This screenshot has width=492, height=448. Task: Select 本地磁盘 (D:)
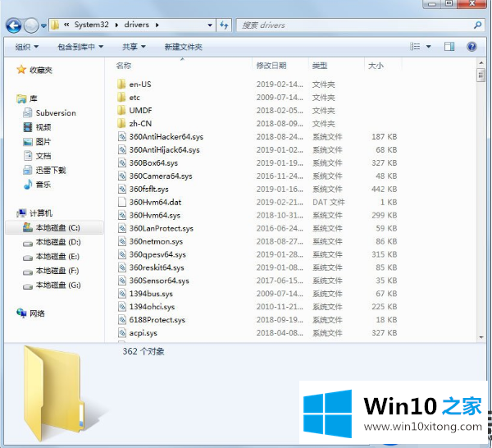pos(58,242)
